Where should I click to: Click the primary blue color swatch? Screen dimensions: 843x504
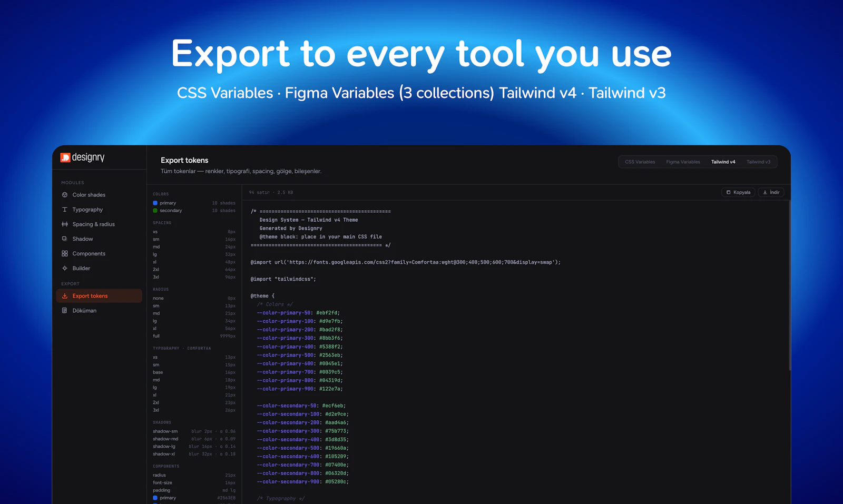click(155, 203)
